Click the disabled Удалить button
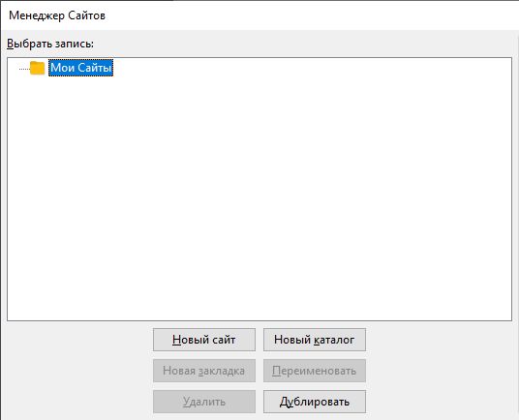 (x=204, y=402)
